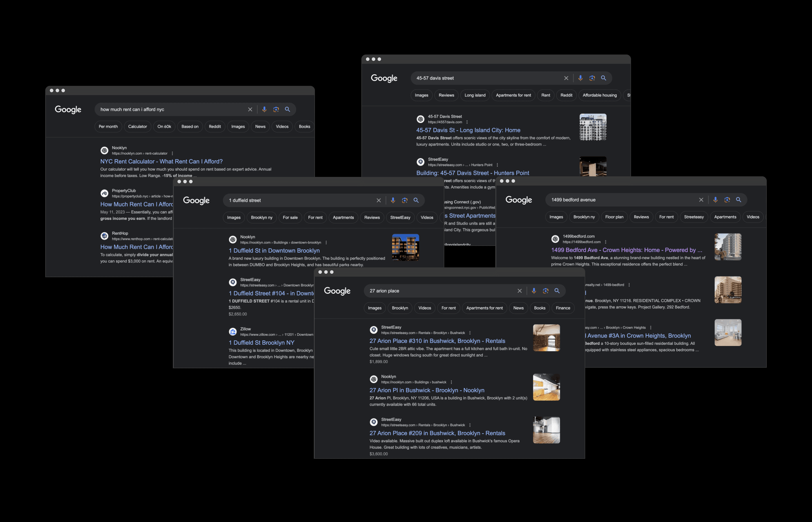Open three-dot menu for 1499bedford.com result
Image resolution: width=812 pixels, height=522 pixels.
click(x=606, y=242)
